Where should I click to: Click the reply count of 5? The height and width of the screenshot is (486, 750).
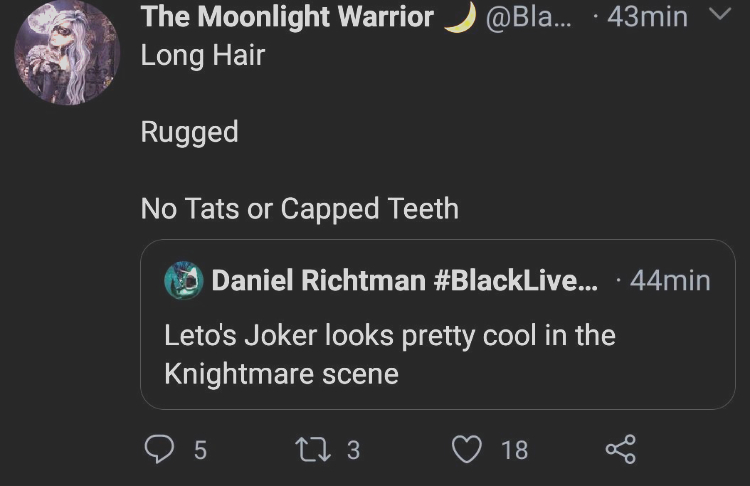tap(199, 450)
